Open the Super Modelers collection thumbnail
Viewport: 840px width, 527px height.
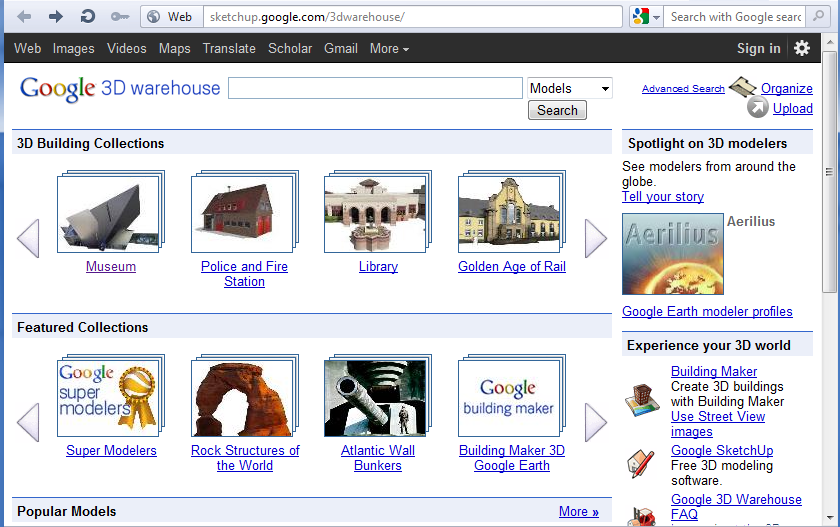[x=111, y=395]
